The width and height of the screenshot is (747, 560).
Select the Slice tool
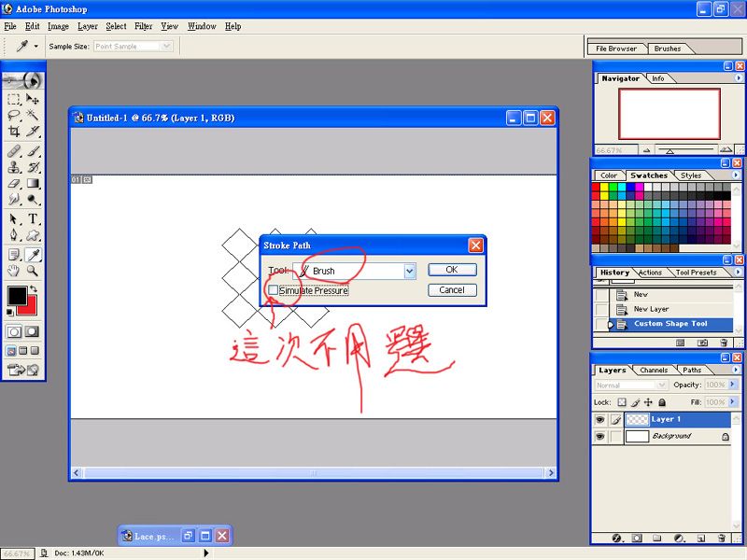click(33, 131)
